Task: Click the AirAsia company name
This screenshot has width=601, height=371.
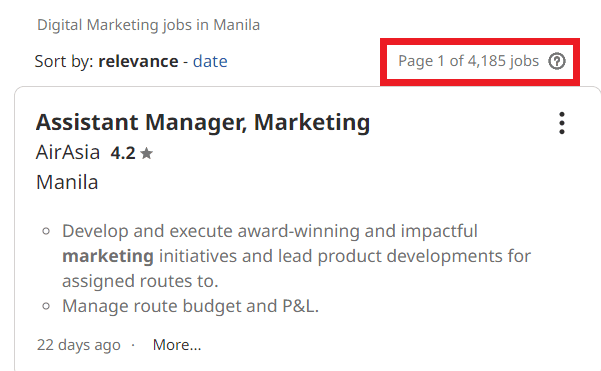Action: [x=68, y=153]
